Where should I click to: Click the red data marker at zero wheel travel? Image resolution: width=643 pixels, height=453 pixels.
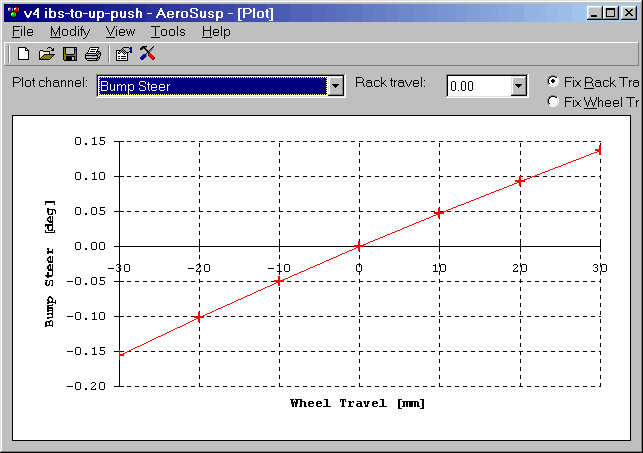tap(359, 246)
